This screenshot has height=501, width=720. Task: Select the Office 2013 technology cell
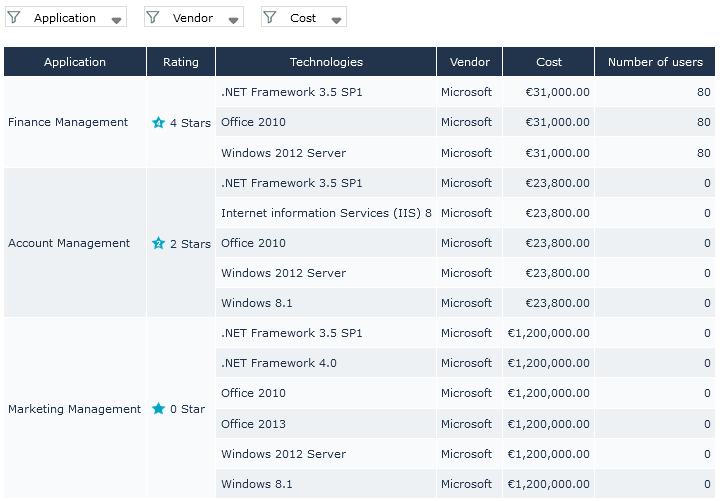coord(253,424)
